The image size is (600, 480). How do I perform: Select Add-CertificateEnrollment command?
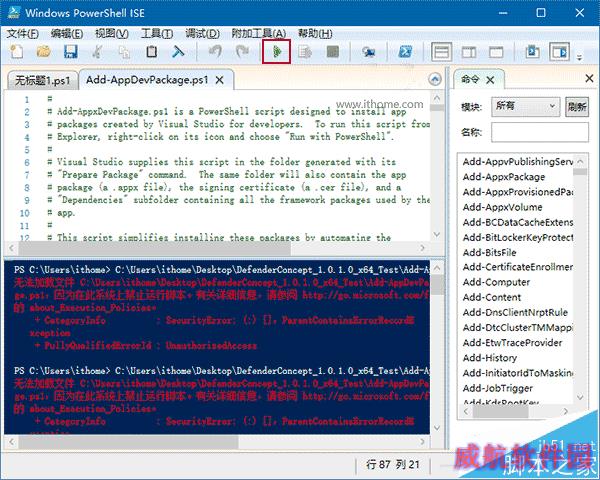click(517, 267)
